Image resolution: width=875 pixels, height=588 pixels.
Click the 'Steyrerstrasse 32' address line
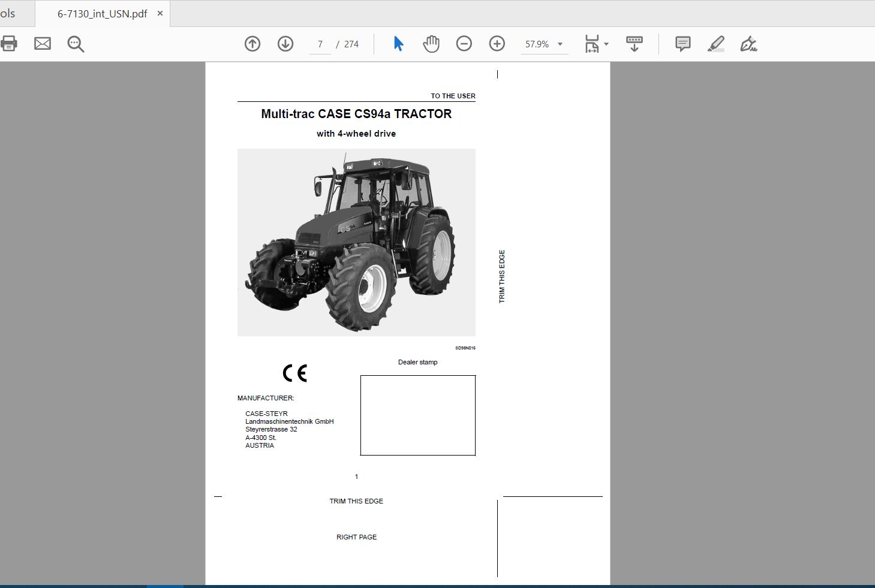click(x=271, y=429)
